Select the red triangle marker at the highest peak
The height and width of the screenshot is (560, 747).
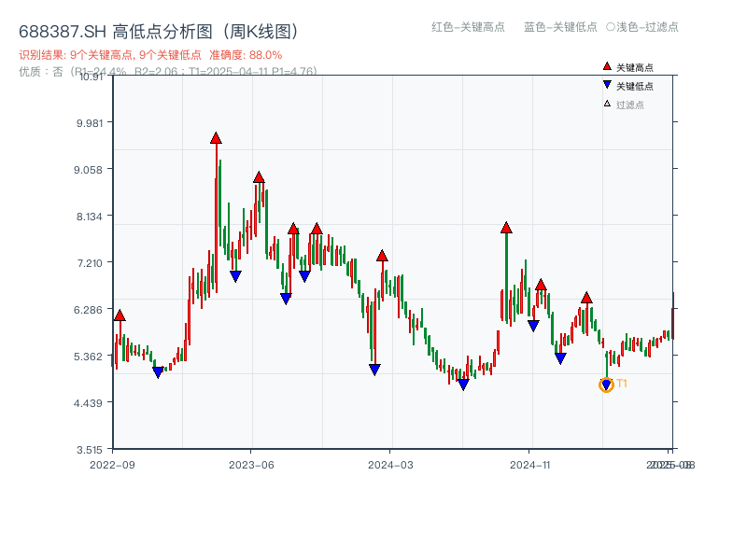coord(216,140)
